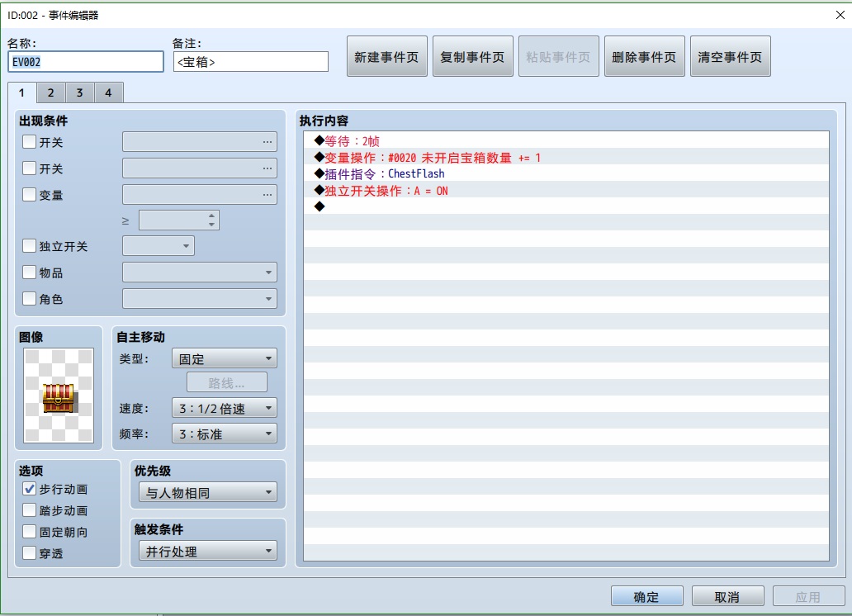This screenshot has width=852, height=616.
Task: Open the 速度 speed dropdown
Action: point(225,408)
